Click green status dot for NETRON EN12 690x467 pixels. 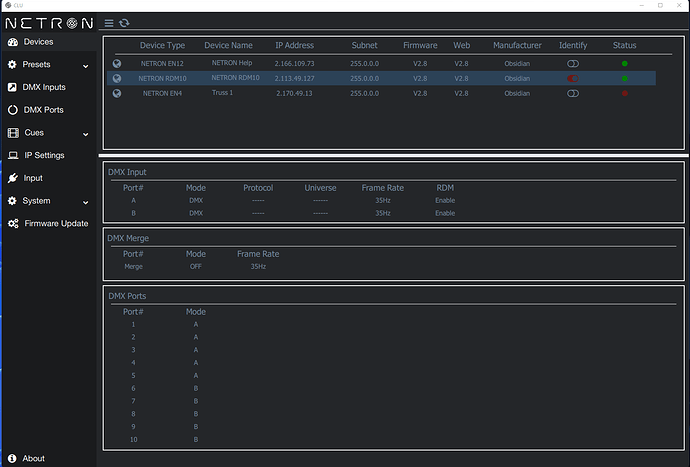pos(624,63)
